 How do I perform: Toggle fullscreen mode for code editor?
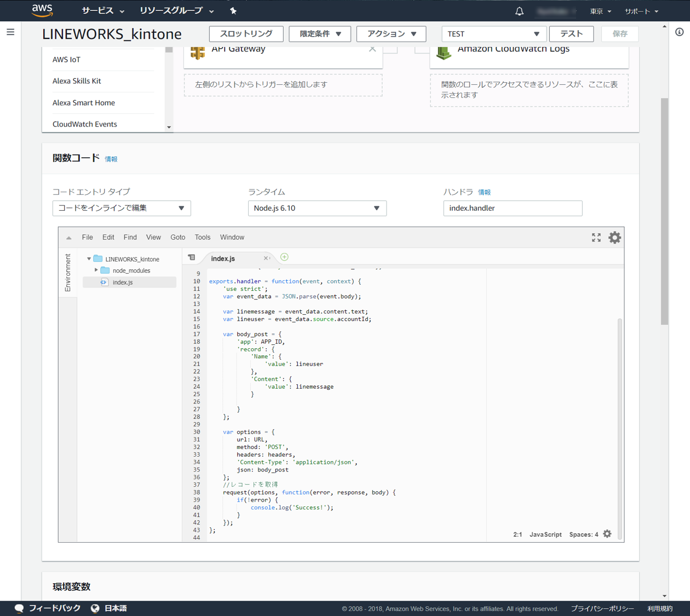pyautogui.click(x=596, y=237)
